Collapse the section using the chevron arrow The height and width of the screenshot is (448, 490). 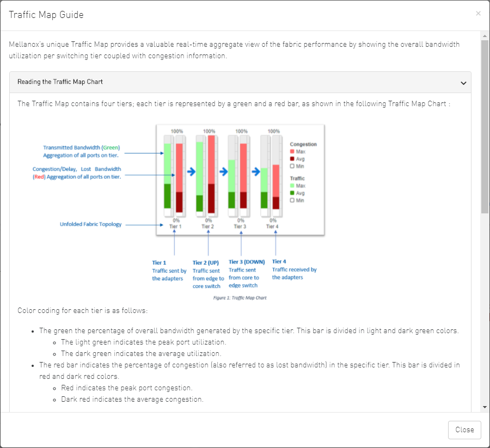[x=463, y=83]
